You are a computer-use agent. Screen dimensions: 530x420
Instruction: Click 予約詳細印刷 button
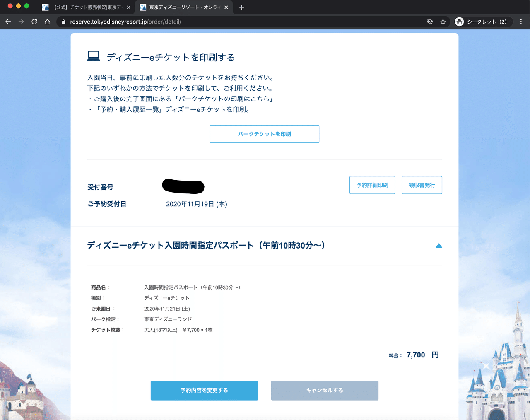tap(372, 185)
